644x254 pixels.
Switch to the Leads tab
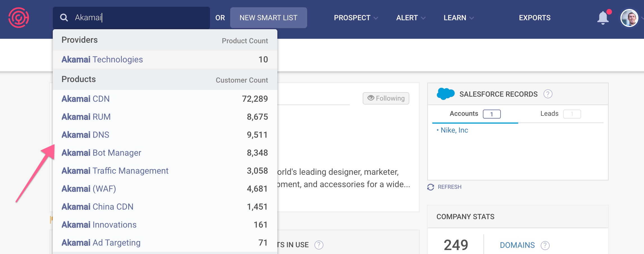click(x=561, y=114)
